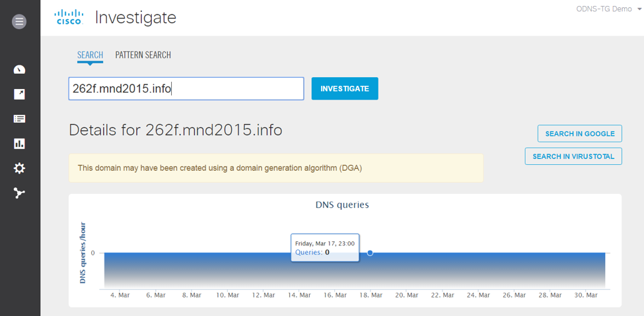Screen dimensions: 644x316
Task: Click the 30. Mar date on chart axis
Action: 587,295
